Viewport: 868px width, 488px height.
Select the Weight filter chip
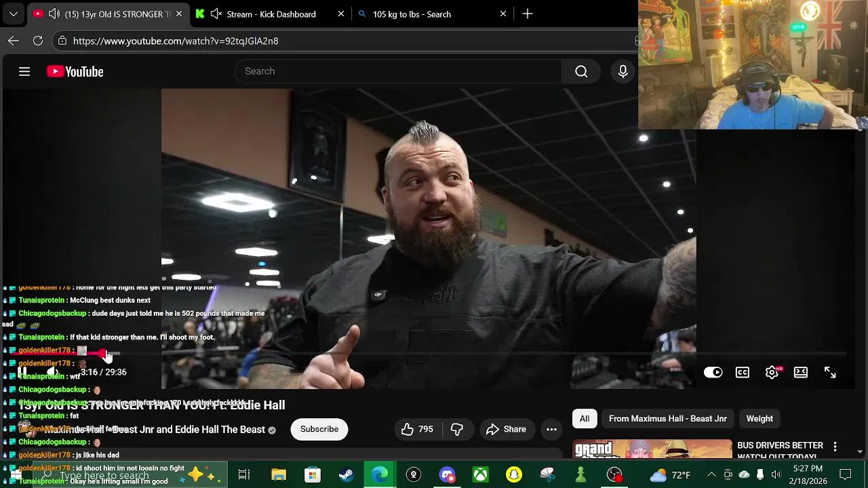pos(759,419)
